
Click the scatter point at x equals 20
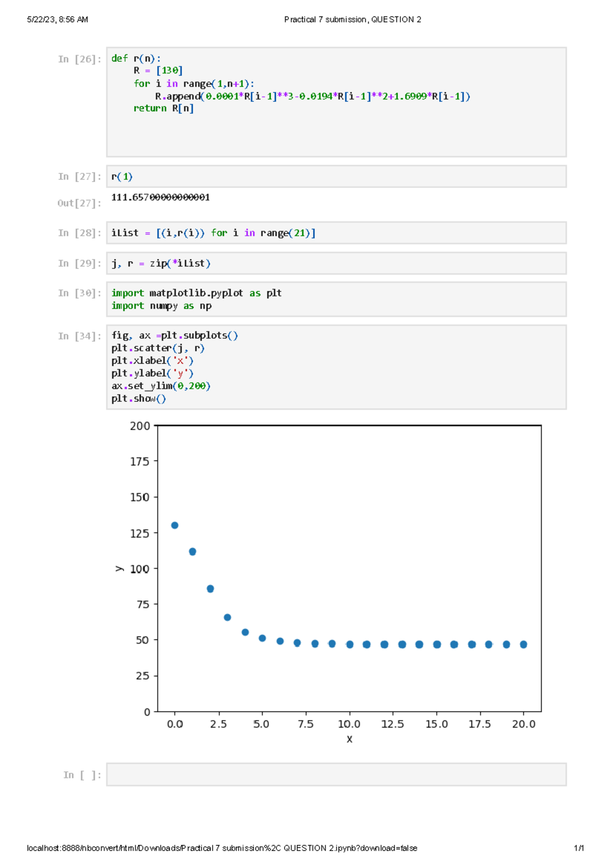click(524, 645)
